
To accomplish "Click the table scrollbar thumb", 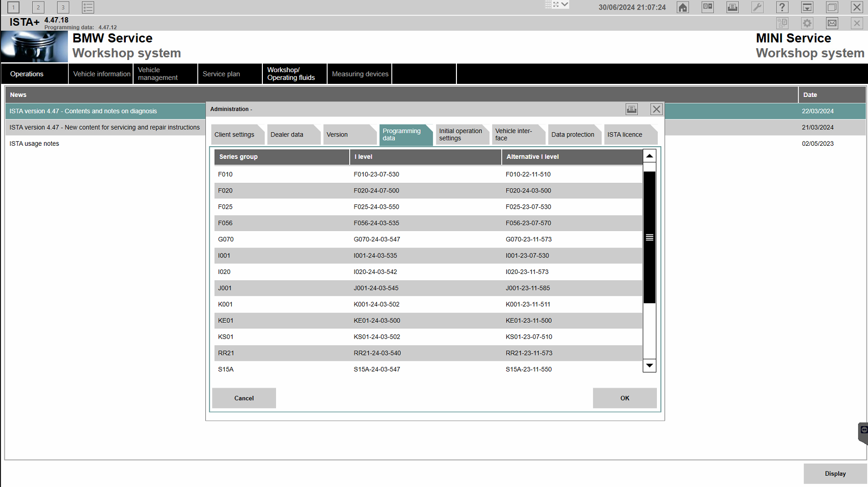I will click(650, 237).
